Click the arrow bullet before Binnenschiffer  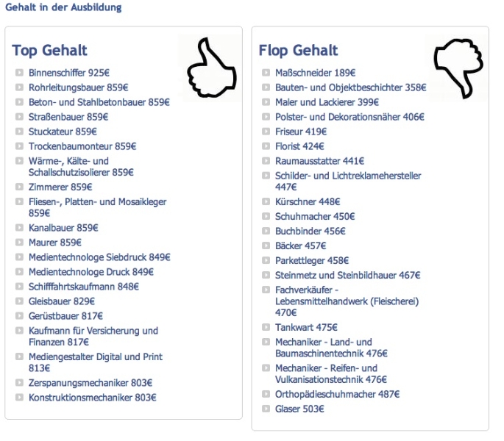(19, 73)
